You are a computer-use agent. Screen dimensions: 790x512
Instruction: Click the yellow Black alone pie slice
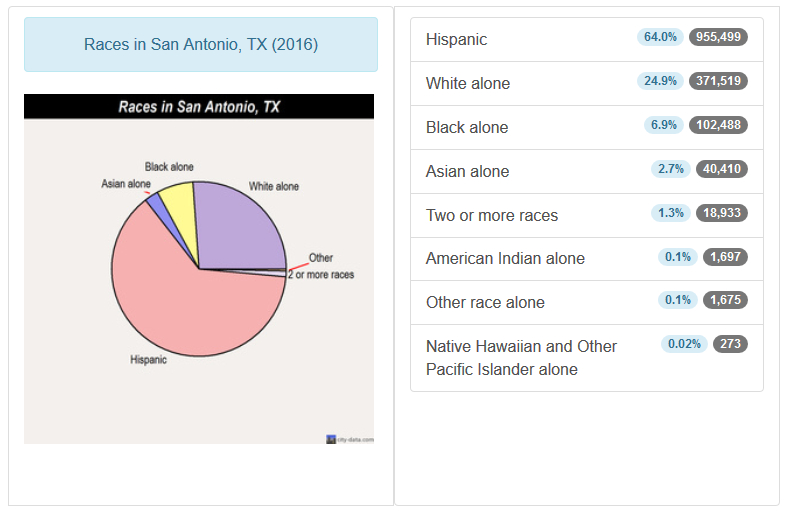tap(177, 200)
